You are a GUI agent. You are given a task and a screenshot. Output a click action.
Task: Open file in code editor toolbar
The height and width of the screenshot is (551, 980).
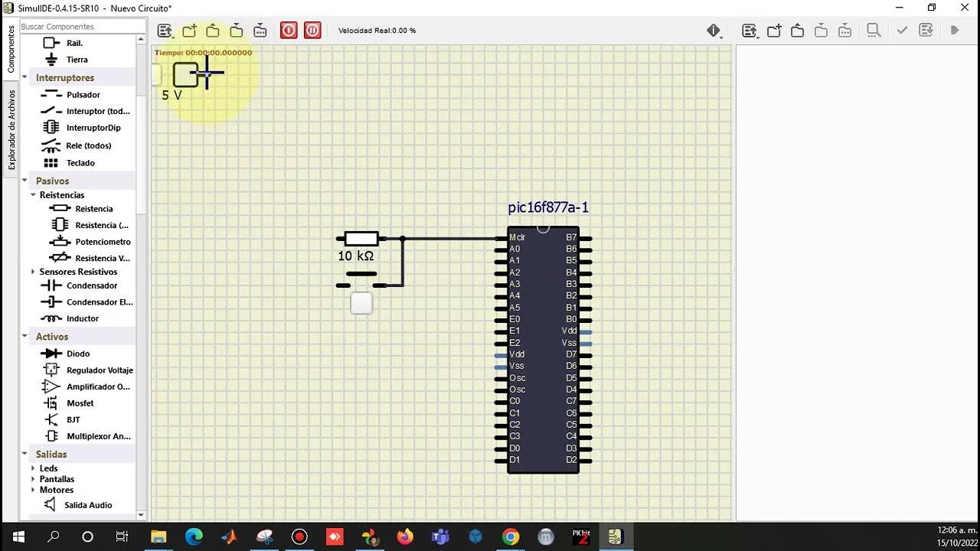797,31
